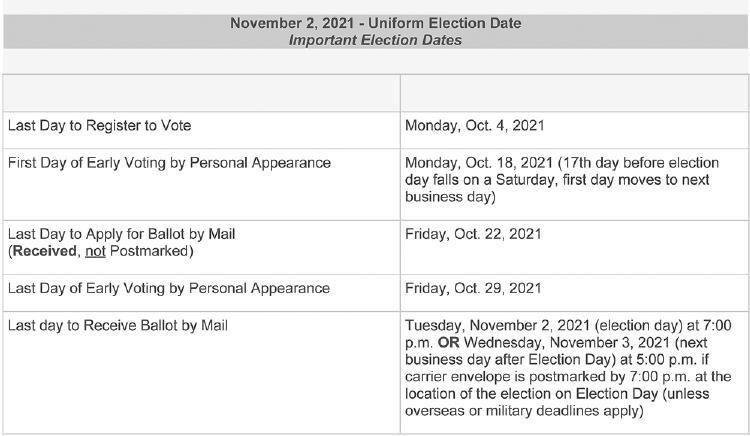750x436 pixels.
Task: Select the 'Friday, Oct. 22, 2021' date
Action: [x=473, y=234]
